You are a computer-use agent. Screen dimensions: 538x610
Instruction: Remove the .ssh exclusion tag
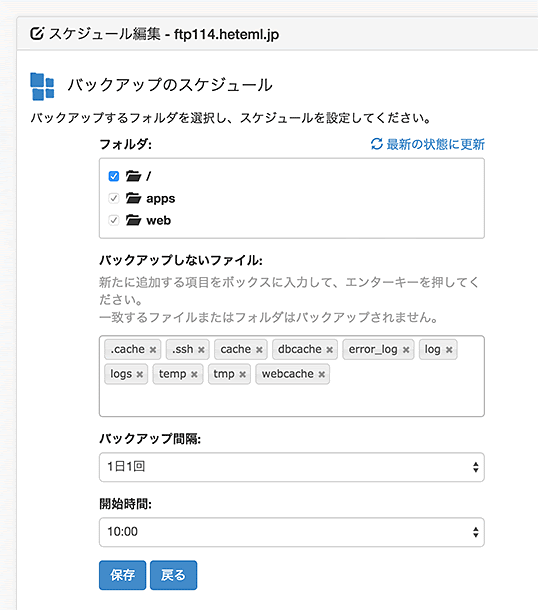point(201,350)
